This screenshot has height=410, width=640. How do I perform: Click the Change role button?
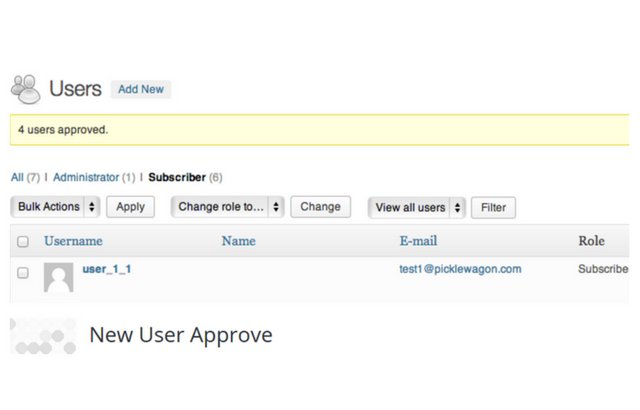click(320, 207)
